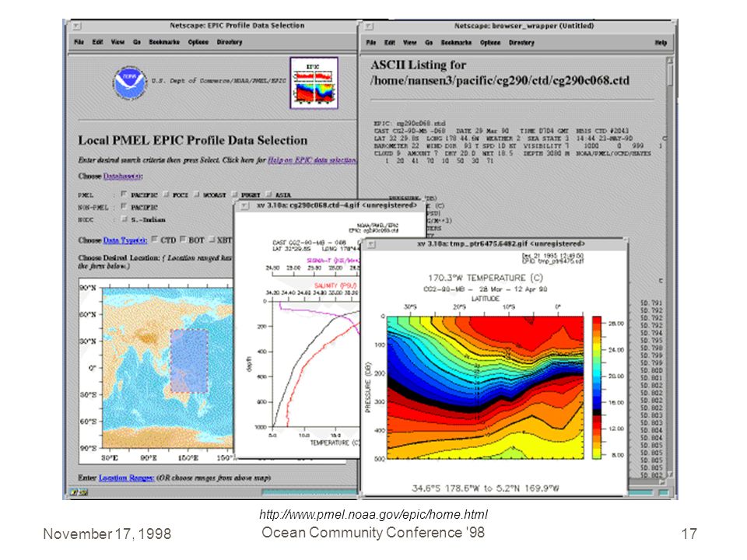Click the temperature contour section plot
Image resolution: width=747 pixels, height=560 pixels.
pyautogui.click(x=485, y=387)
